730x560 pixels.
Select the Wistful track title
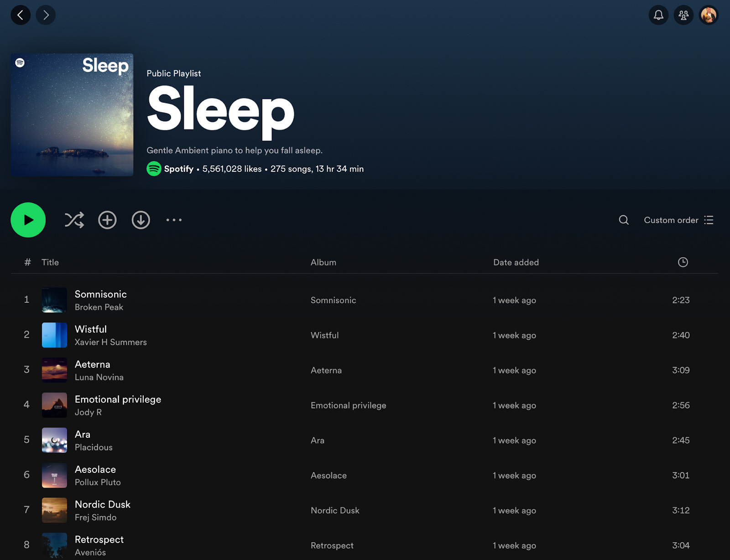pos(91,329)
